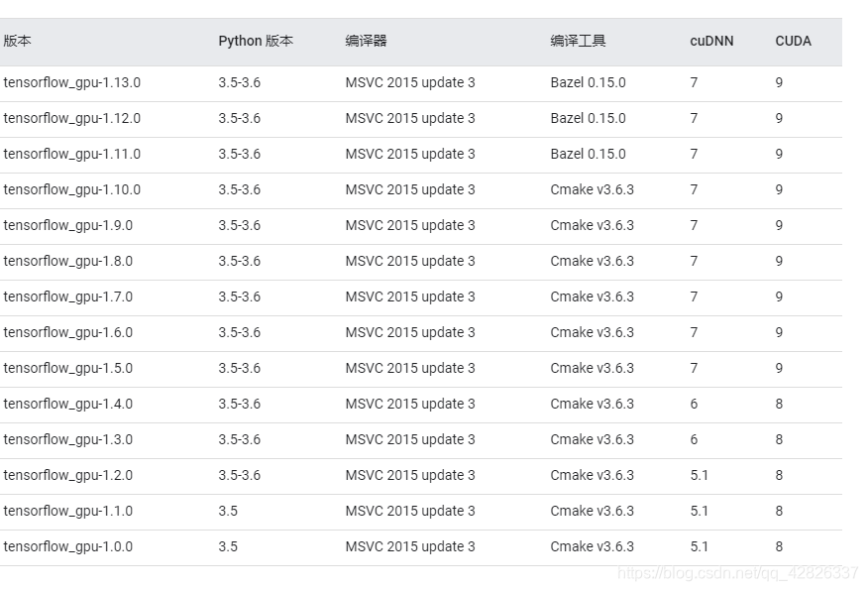This screenshot has height=591, width=868.
Task: Click cuDNN value 6 in tensorflow_gpu-1.4.0 row
Action: click(x=694, y=404)
